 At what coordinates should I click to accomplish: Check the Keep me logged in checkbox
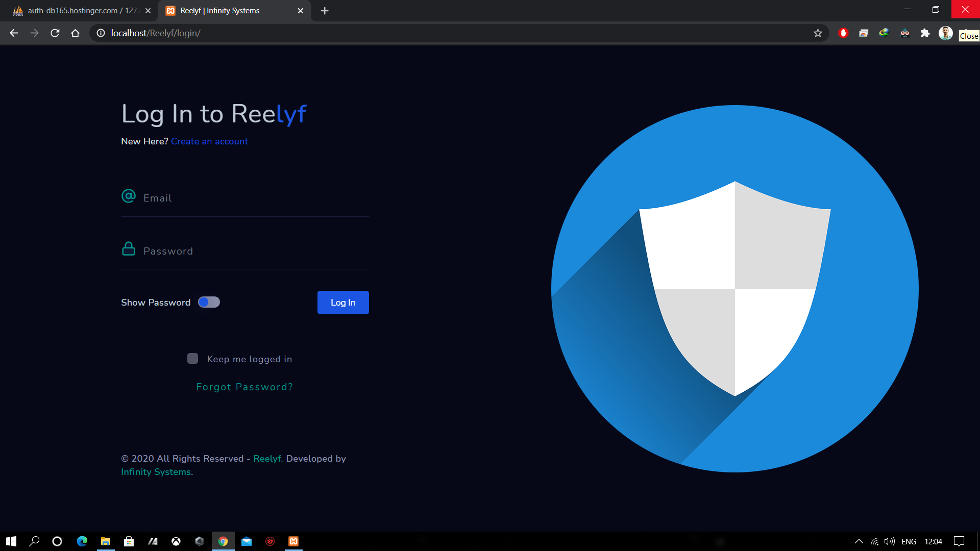pos(192,359)
